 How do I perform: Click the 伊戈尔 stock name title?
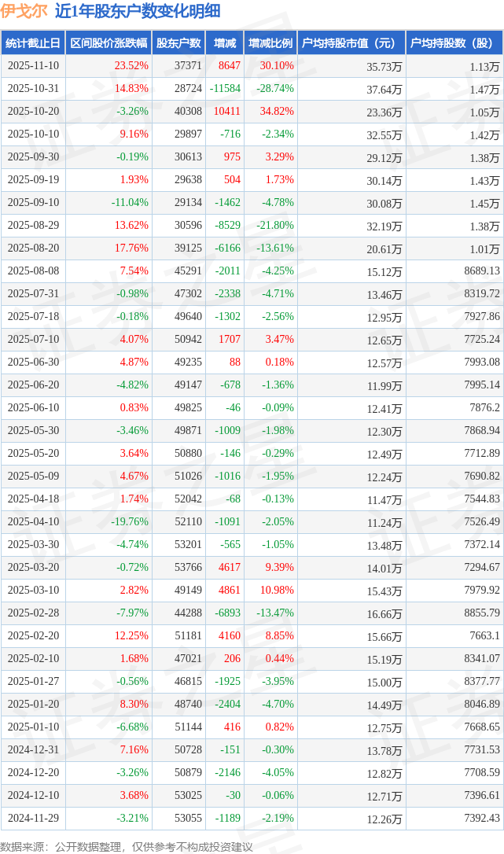coord(24,11)
